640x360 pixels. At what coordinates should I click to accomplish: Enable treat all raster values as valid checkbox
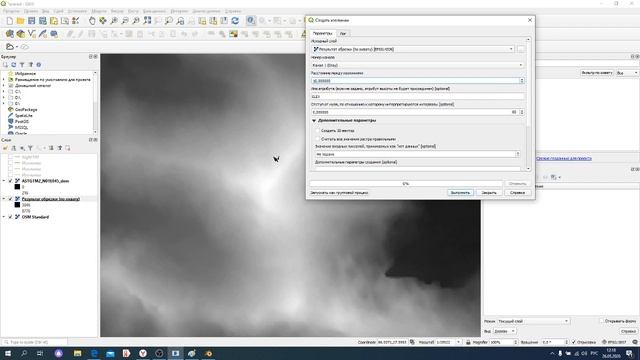[x=318, y=139]
